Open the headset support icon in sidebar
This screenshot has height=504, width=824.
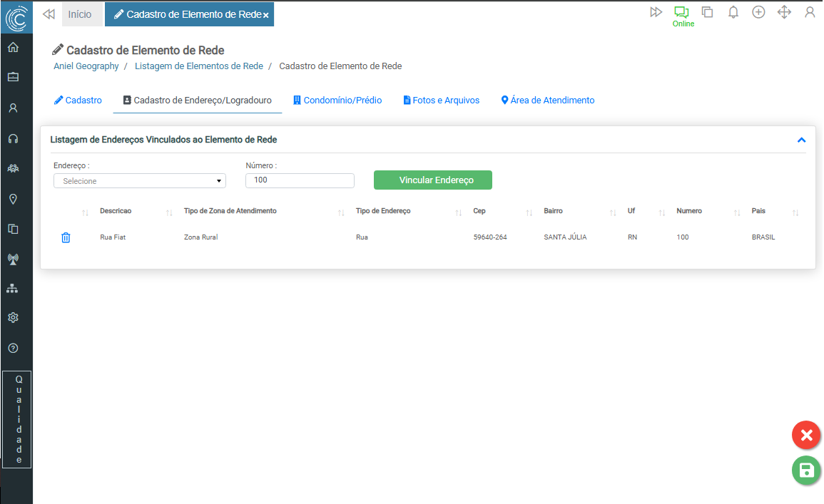coord(13,138)
